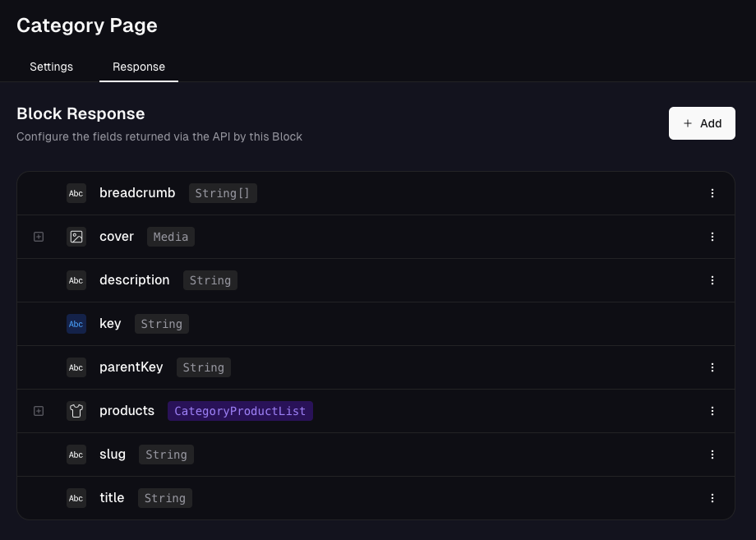756x540 pixels.
Task: Open the options menu for breadcrumb field
Action: pyautogui.click(x=712, y=193)
